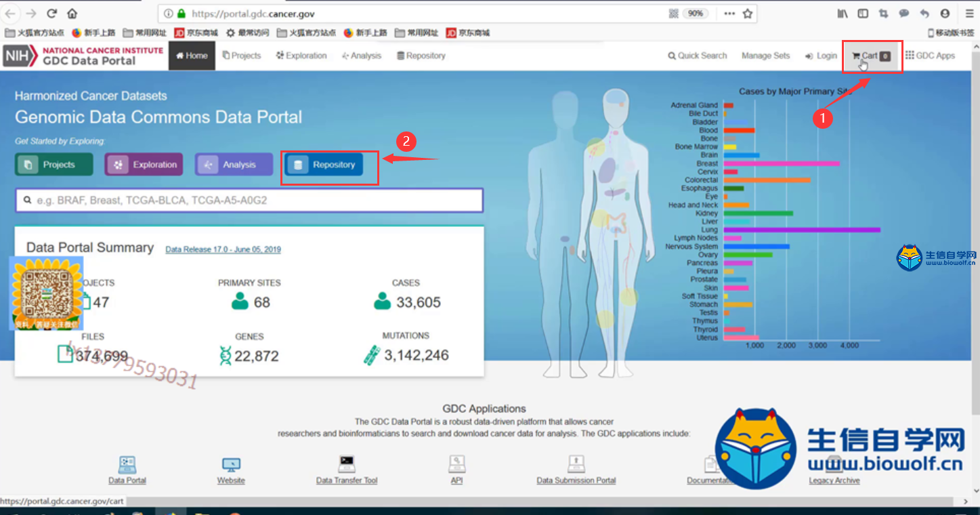Viewport: 980px width, 515px height.
Task: Click the Analysis button under Get Started
Action: click(x=234, y=165)
